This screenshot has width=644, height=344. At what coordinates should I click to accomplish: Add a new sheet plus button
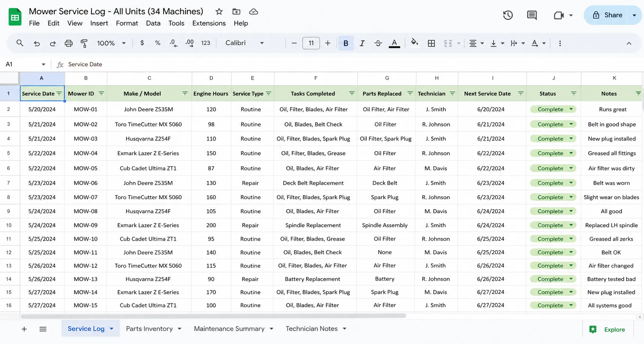pos(24,329)
